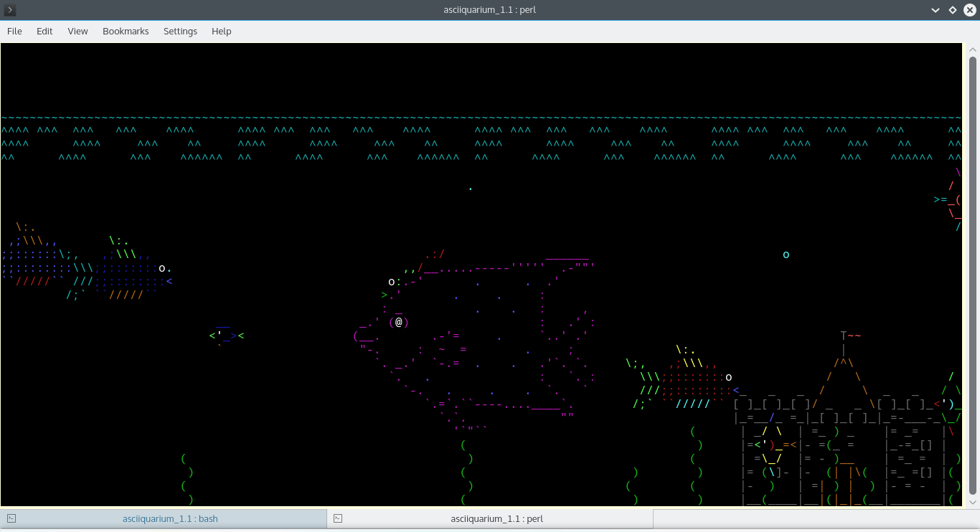Image resolution: width=980 pixels, height=532 pixels.
Task: Open the Edit menu
Action: pyautogui.click(x=44, y=31)
